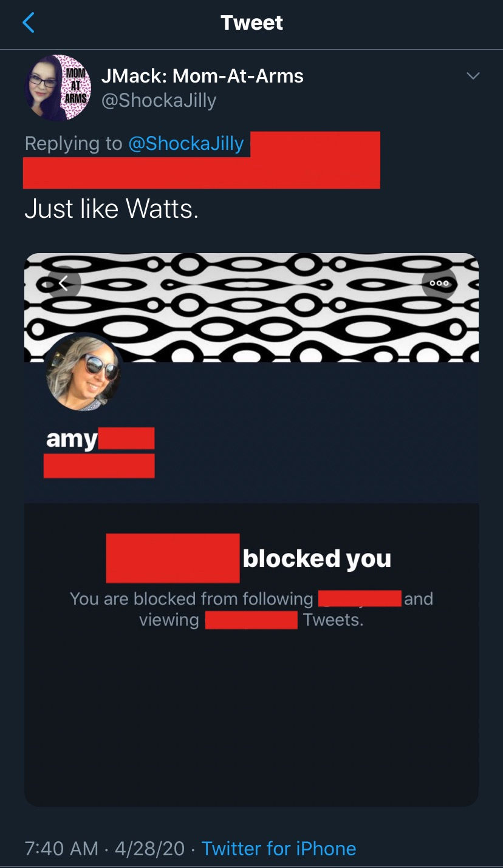The image size is (503, 868).
Task: Open the blue @ShockaJilly mention in Replying to
Action: 186,143
